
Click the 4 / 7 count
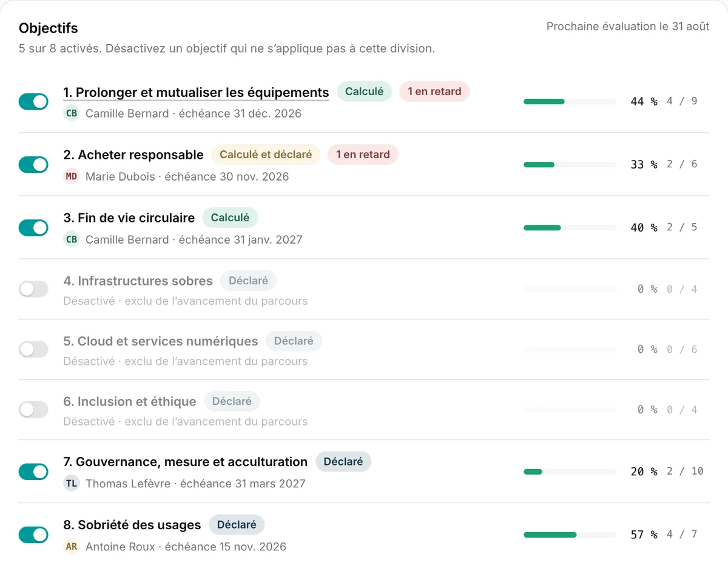pyautogui.click(x=682, y=534)
